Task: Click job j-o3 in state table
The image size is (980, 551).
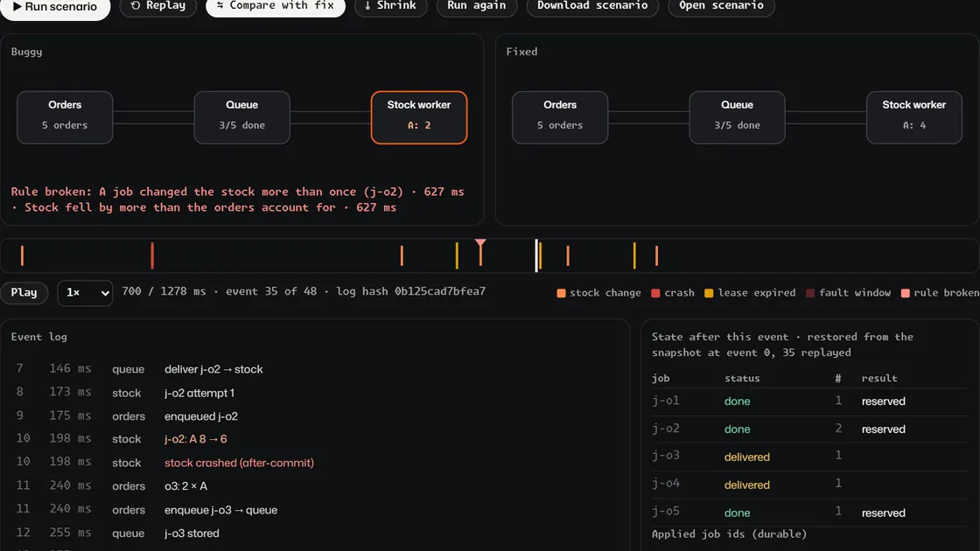Action: (x=809, y=457)
